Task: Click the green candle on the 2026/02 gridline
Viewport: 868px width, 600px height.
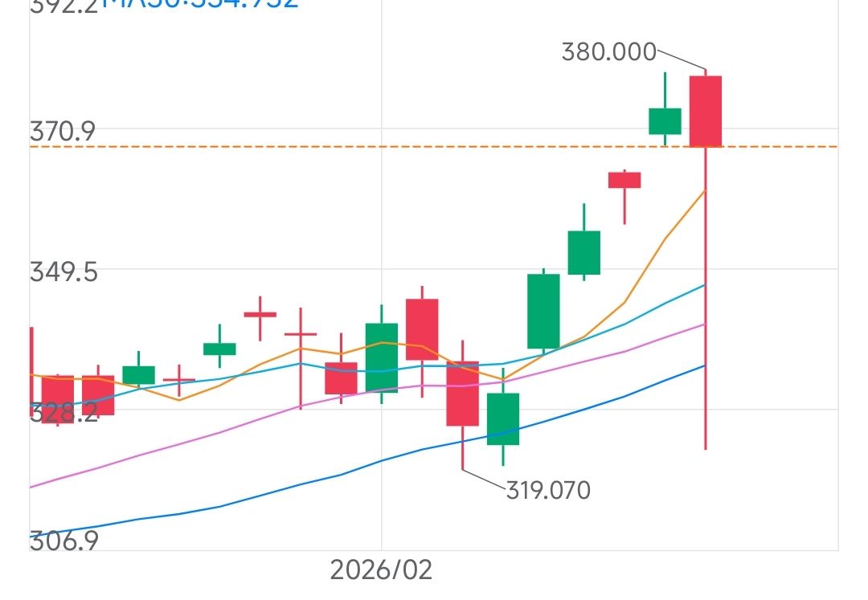Action: pyautogui.click(x=382, y=357)
